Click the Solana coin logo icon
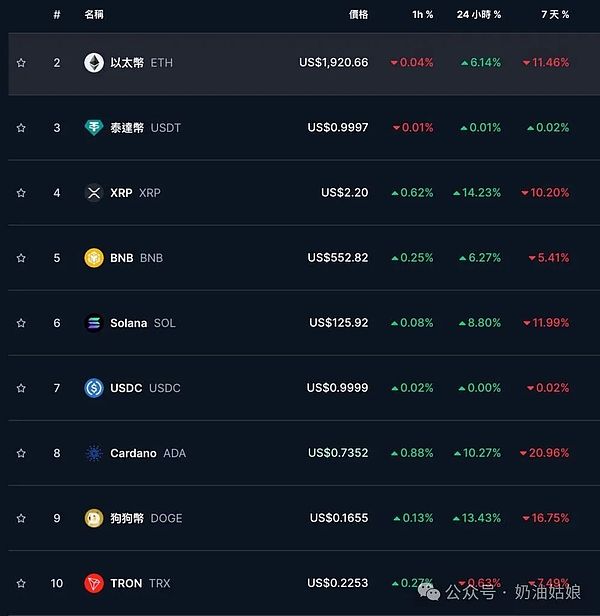600x616 pixels. click(x=94, y=323)
